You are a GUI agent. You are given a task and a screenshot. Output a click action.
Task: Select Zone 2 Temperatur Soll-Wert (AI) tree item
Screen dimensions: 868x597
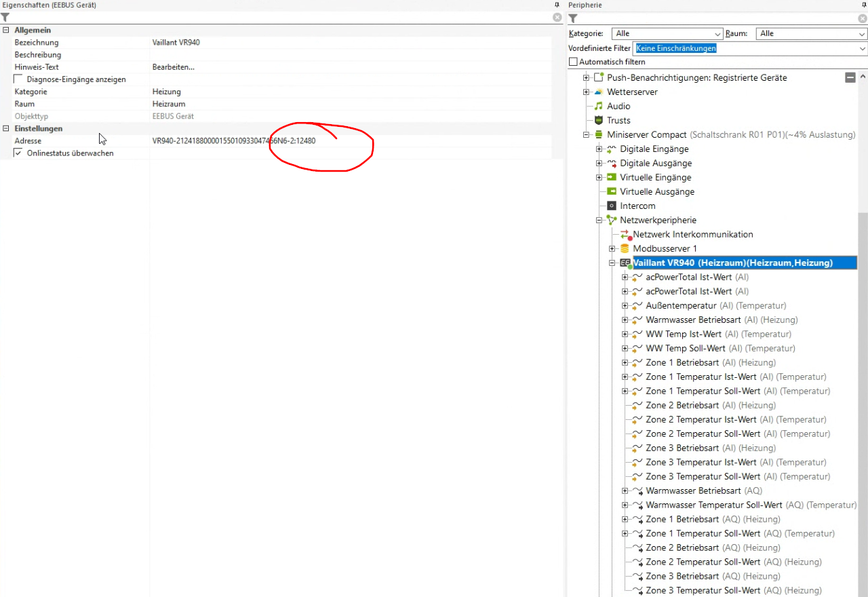(x=738, y=434)
